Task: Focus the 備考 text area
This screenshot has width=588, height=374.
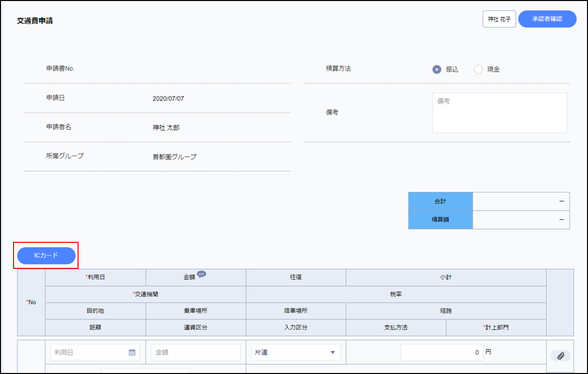Action: point(499,113)
